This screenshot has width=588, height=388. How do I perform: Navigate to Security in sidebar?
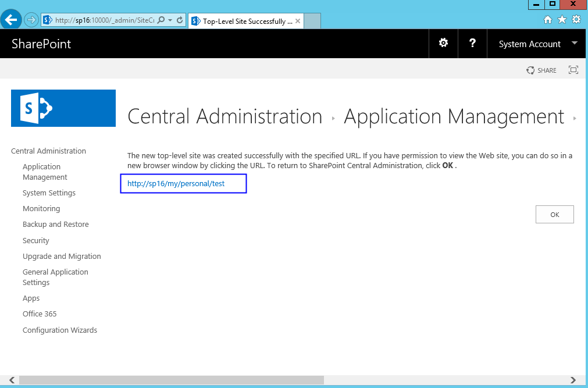(35, 240)
